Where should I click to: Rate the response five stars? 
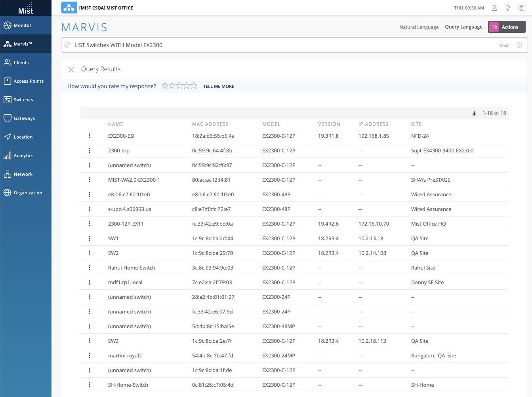pos(194,86)
